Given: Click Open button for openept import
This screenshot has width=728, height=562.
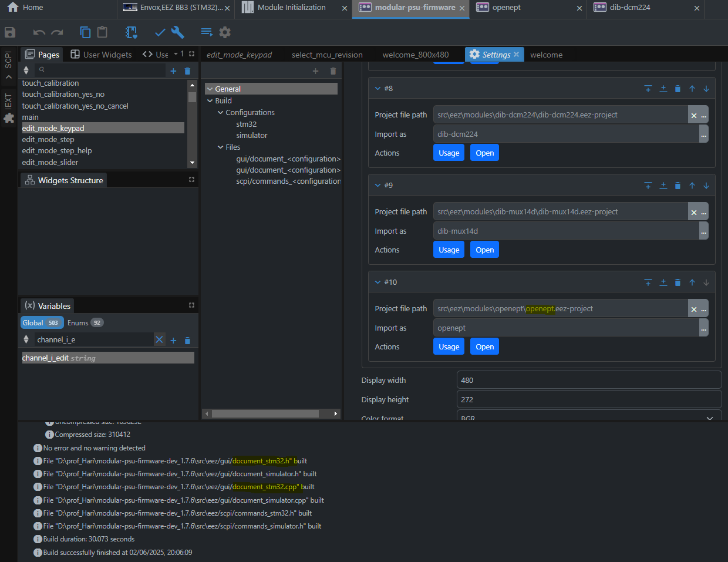Looking at the screenshot, I should coord(484,346).
